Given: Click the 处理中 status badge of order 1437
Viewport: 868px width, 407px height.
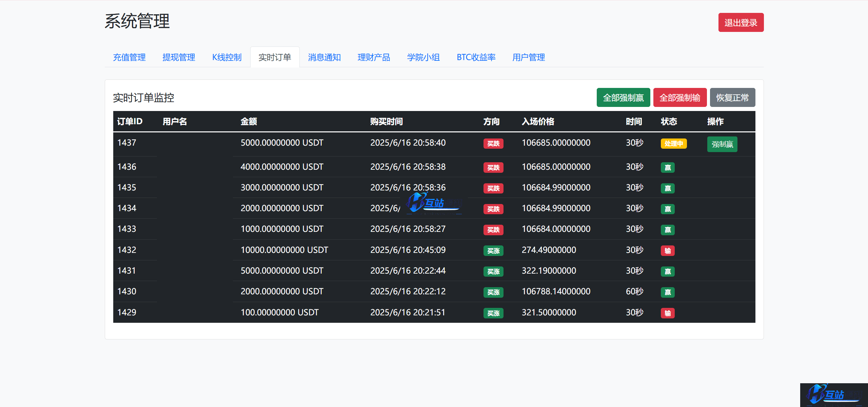Looking at the screenshot, I should coord(674,144).
